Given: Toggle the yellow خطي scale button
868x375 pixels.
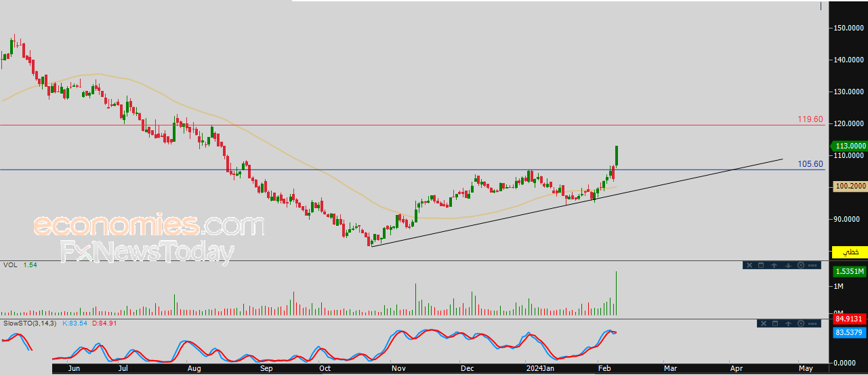Looking at the screenshot, I should pos(850,252).
